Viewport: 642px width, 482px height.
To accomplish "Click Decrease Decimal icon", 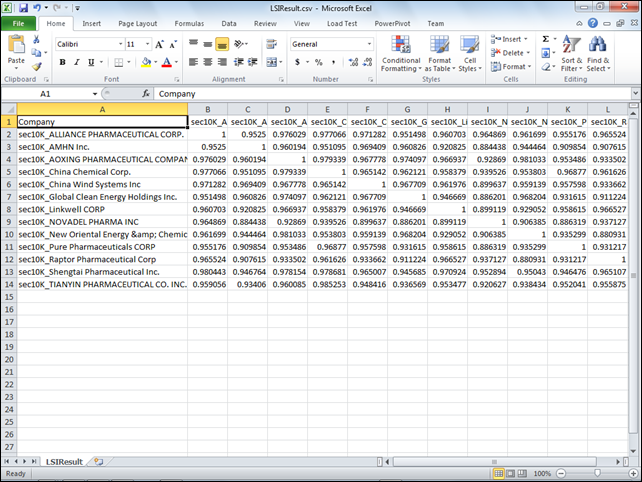I will click(x=367, y=62).
